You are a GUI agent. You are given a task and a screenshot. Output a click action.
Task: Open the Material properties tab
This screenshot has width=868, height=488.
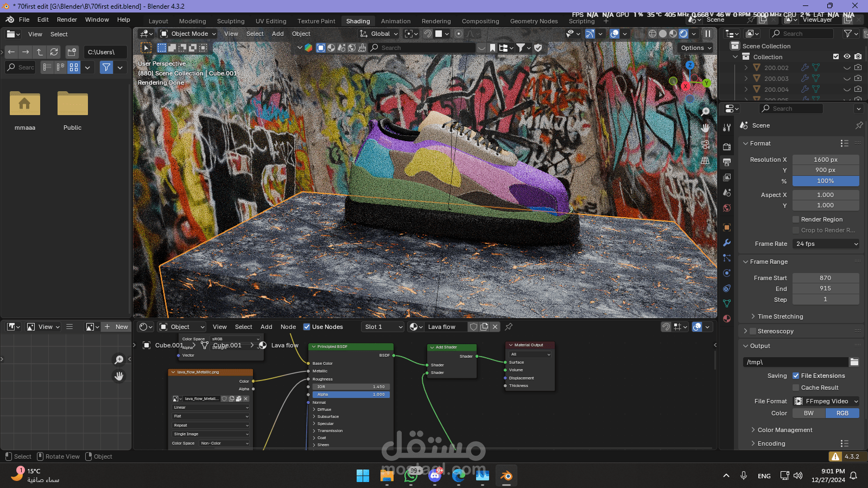coord(727,319)
